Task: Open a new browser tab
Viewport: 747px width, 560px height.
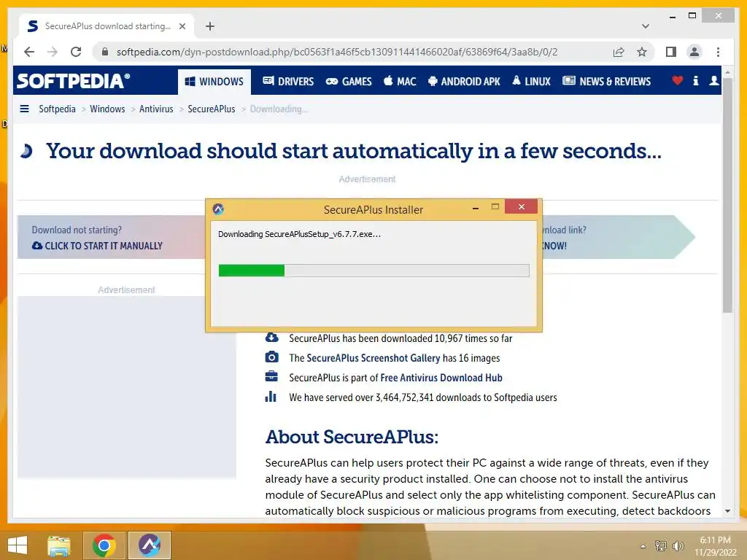Action: click(210, 26)
